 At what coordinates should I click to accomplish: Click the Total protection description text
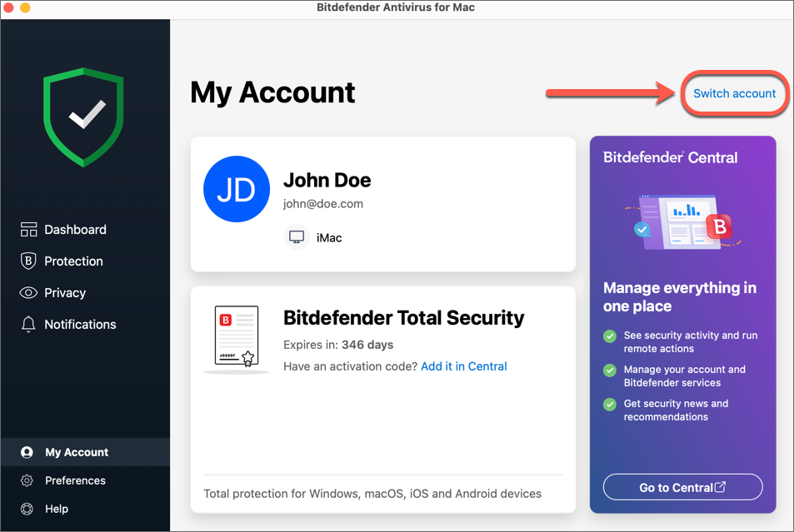tap(372, 494)
